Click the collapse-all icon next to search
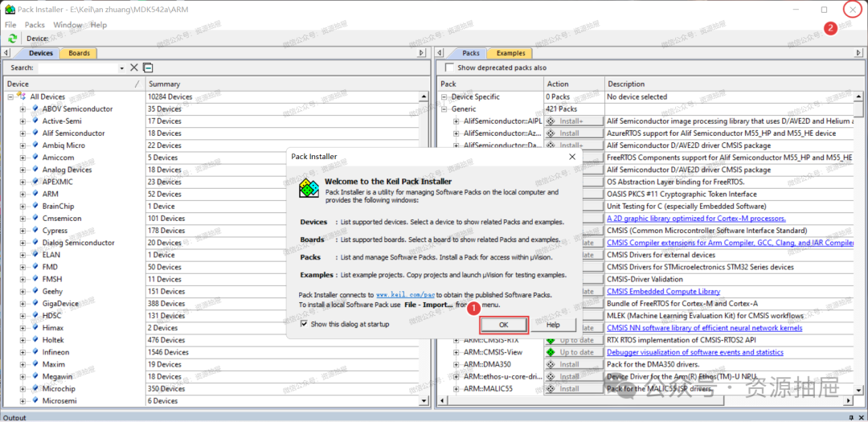Viewport: 868px width, 422px height. (x=148, y=68)
